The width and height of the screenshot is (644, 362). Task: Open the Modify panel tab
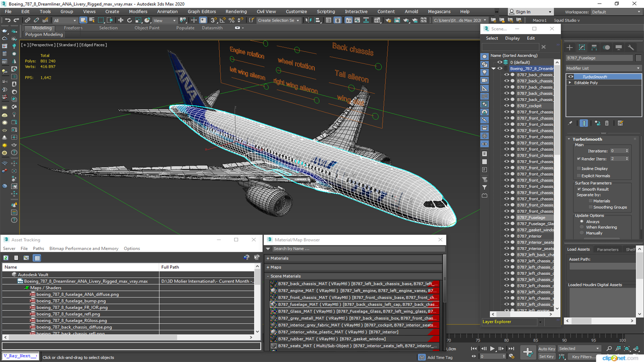(x=582, y=48)
